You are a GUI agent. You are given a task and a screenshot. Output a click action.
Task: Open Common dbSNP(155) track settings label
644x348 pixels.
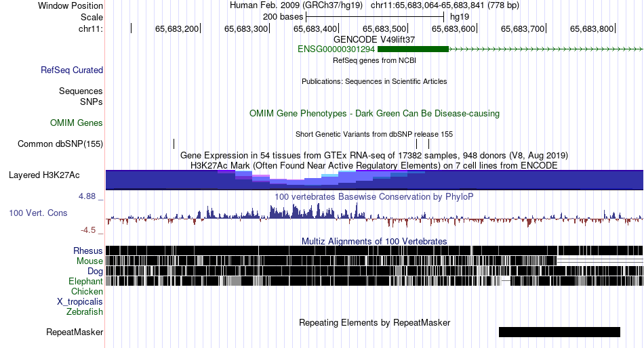click(x=60, y=144)
